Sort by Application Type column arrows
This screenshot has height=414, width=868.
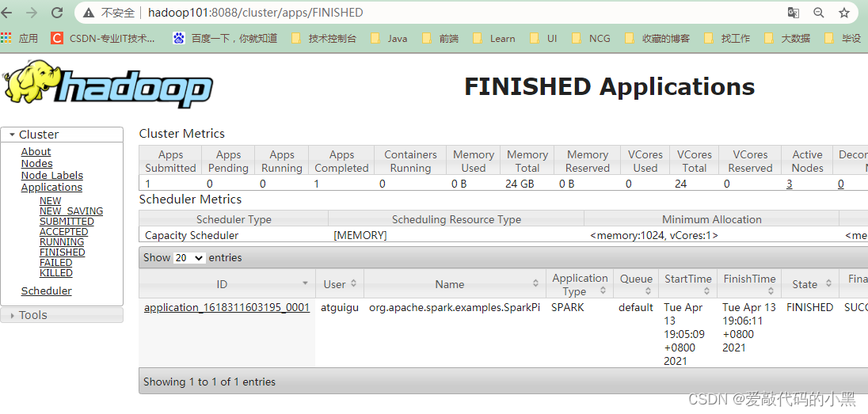coord(603,290)
